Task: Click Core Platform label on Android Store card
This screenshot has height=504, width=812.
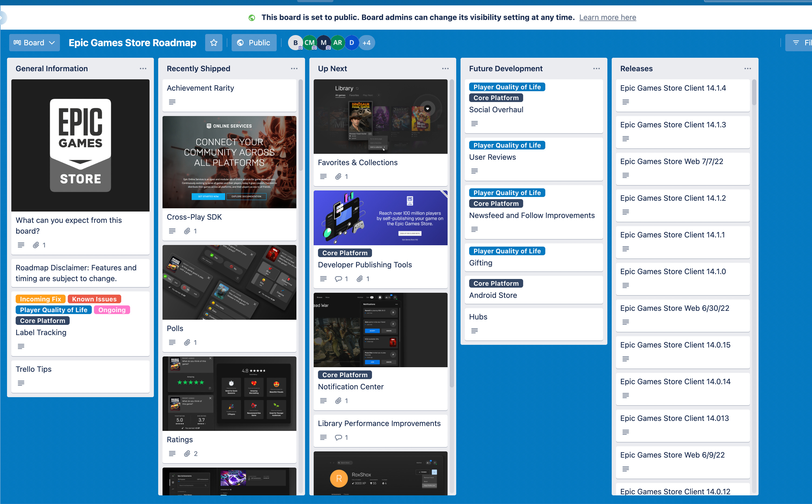Action: point(496,283)
